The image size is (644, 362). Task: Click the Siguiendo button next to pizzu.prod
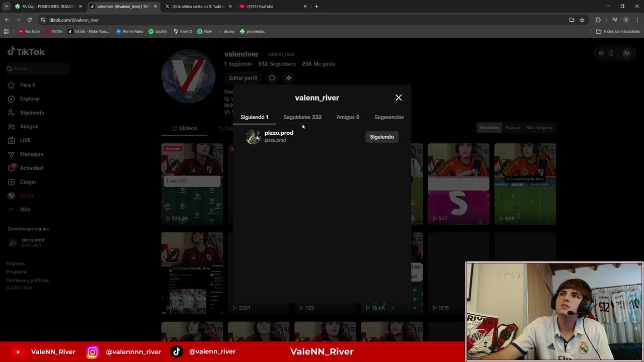click(x=382, y=137)
